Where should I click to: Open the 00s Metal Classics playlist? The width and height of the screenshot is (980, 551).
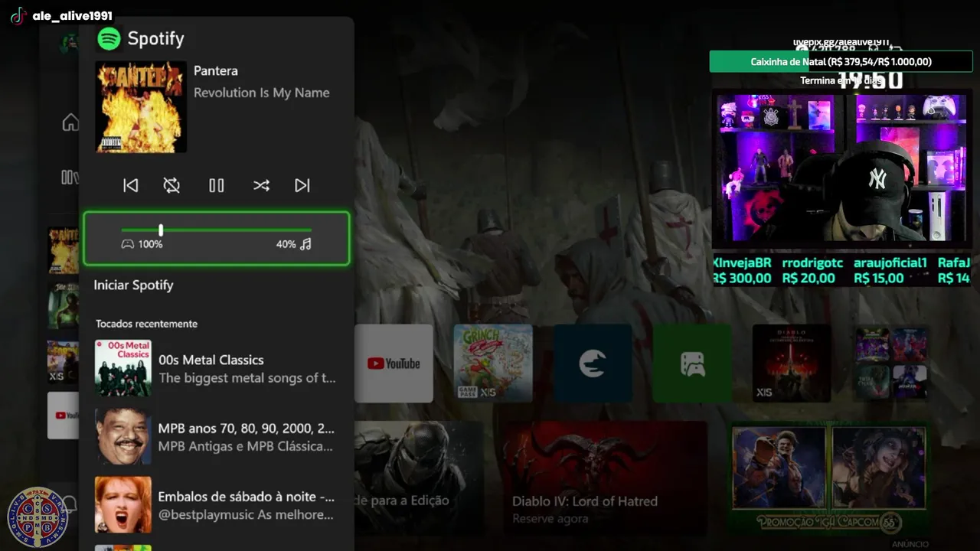[x=217, y=368]
